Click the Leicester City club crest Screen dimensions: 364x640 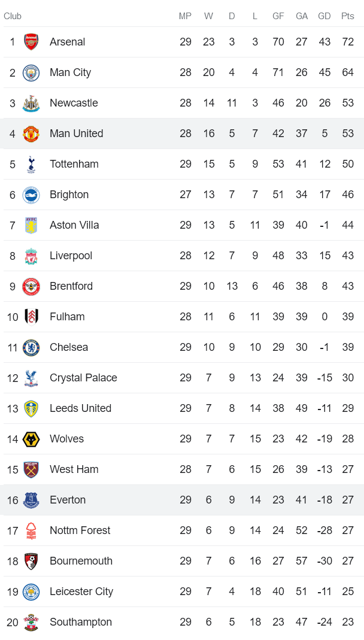31,592
